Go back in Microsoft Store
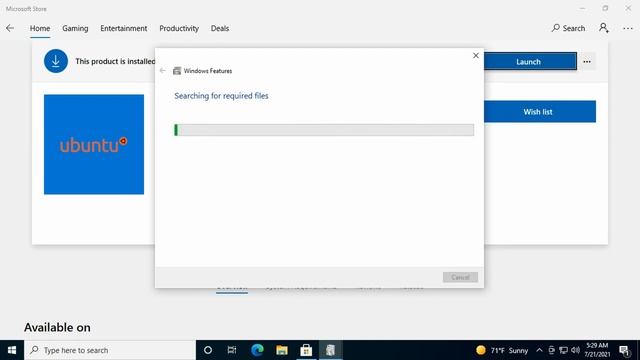The height and width of the screenshot is (360, 640). click(x=10, y=28)
